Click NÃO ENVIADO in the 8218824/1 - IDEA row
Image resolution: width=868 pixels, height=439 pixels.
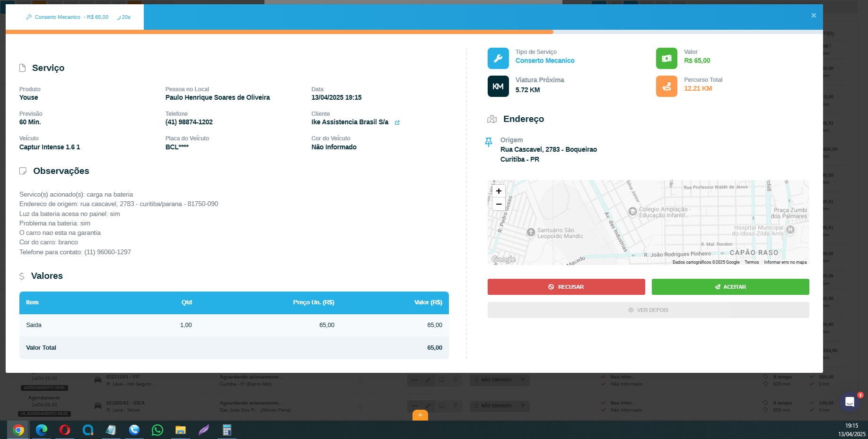500,406
